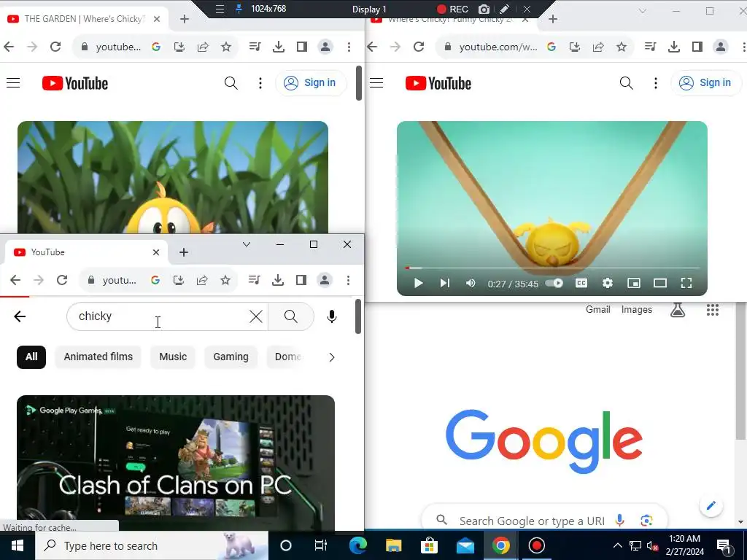Image resolution: width=747 pixels, height=560 pixels.
Task: Open File Explorer from taskbar
Action: 393,545
